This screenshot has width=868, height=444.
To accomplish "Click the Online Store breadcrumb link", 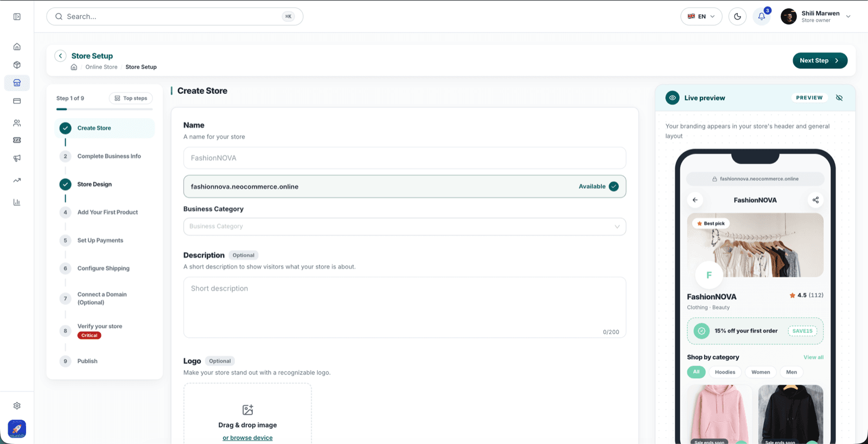I will (x=101, y=67).
